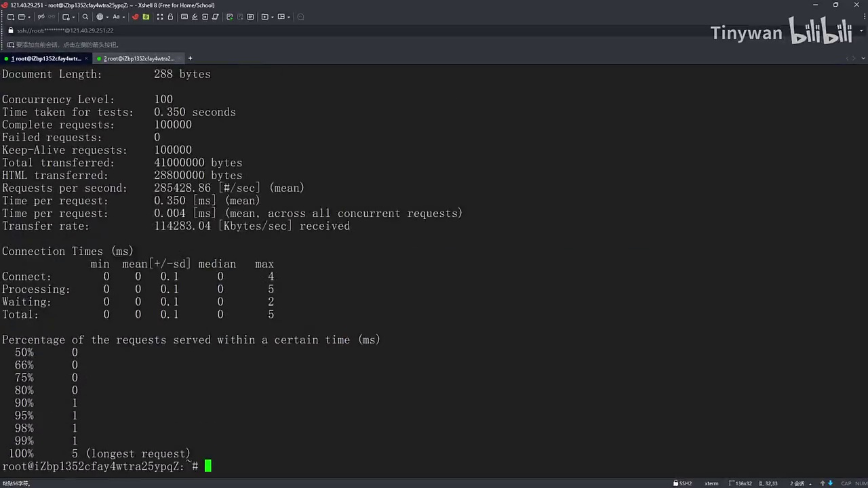
Task: Click the blue down arrow in status bar
Action: (831, 483)
